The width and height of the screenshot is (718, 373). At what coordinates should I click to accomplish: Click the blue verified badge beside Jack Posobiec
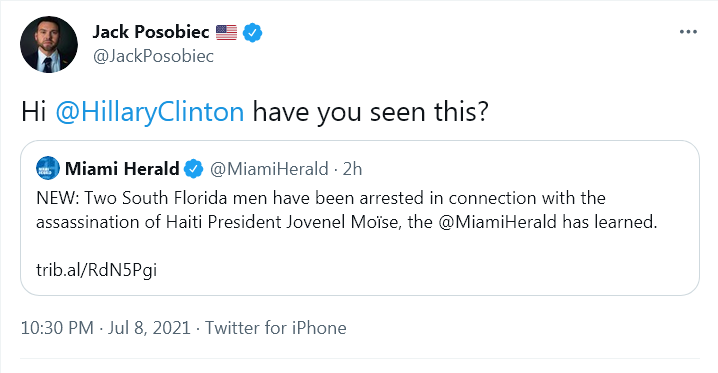pyautogui.click(x=252, y=32)
